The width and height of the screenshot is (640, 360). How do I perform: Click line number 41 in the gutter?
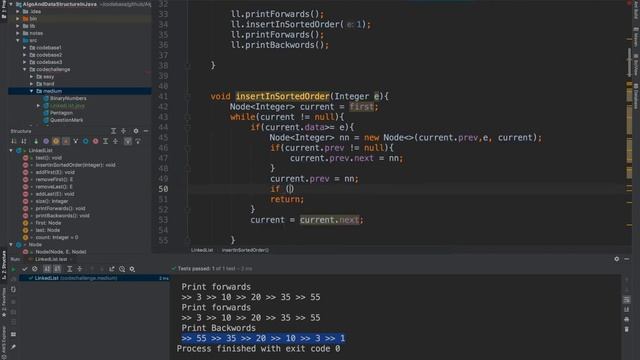tap(163, 96)
